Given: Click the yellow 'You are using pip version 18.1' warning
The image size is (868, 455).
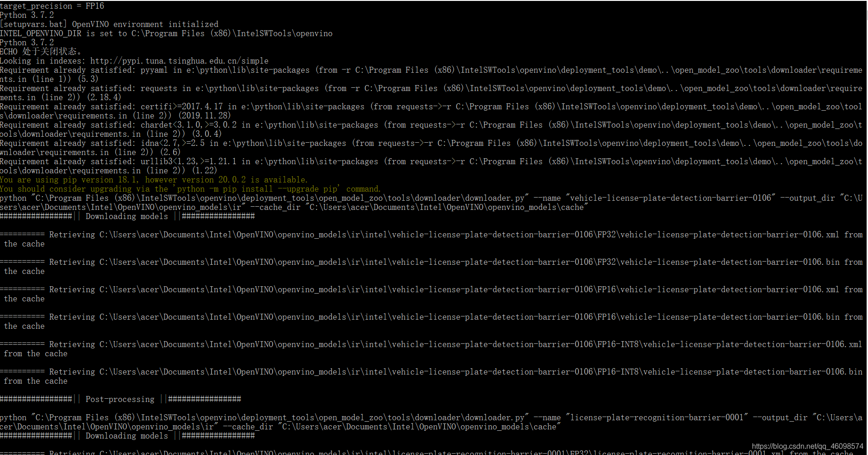Looking at the screenshot, I should point(154,180).
